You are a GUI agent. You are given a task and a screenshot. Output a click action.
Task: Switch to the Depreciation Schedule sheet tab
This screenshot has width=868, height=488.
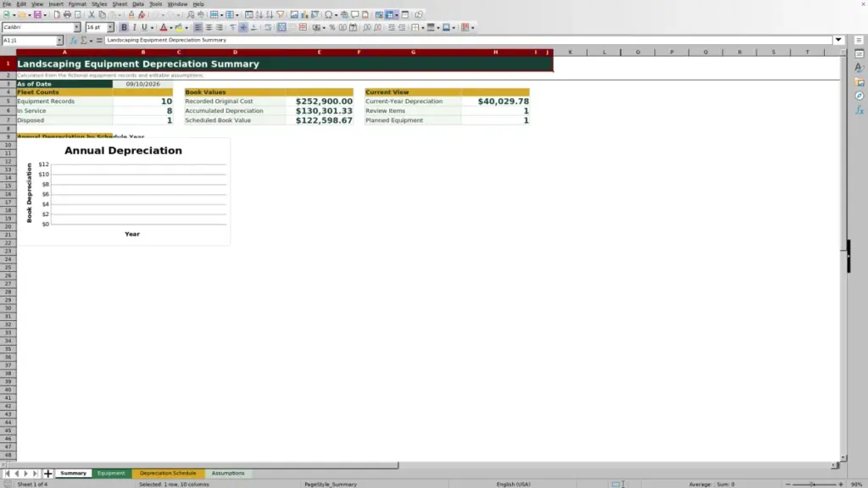click(x=168, y=474)
